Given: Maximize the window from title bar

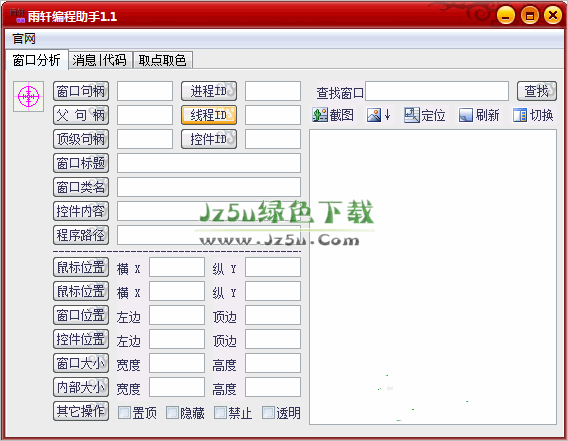Looking at the screenshot, I should coord(529,16).
